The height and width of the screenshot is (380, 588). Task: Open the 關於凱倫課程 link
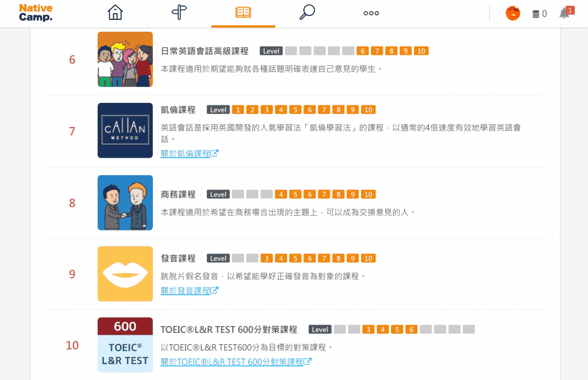(x=189, y=154)
